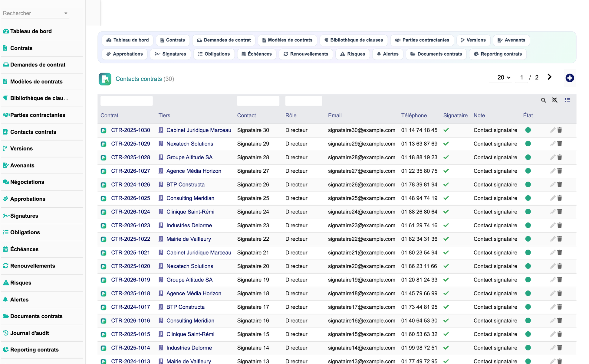Open the CTR-2025-1030 contract link
This screenshot has width=589, height=364.
130,130
